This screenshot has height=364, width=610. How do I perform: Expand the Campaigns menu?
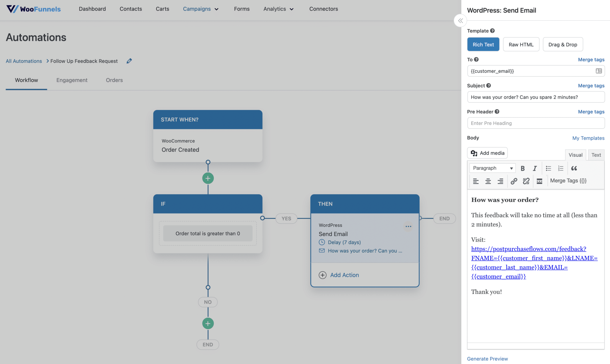pos(201,9)
